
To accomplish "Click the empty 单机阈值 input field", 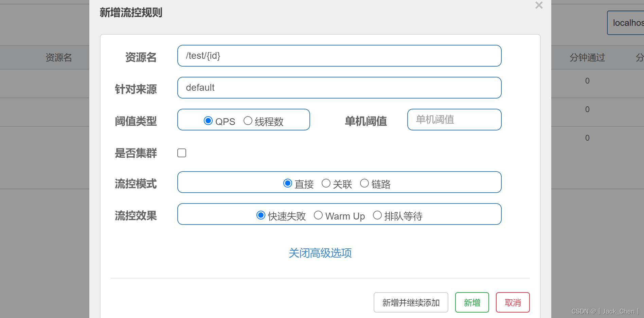I will click(454, 120).
